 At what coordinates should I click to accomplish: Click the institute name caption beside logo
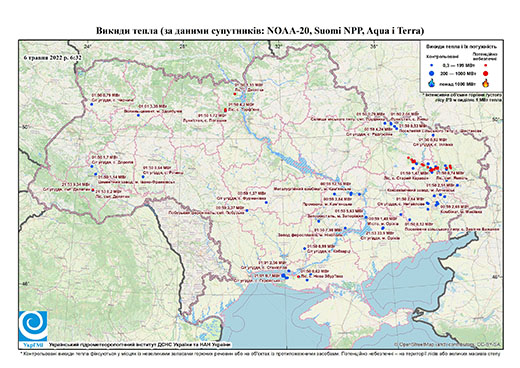pyautogui.click(x=140, y=345)
